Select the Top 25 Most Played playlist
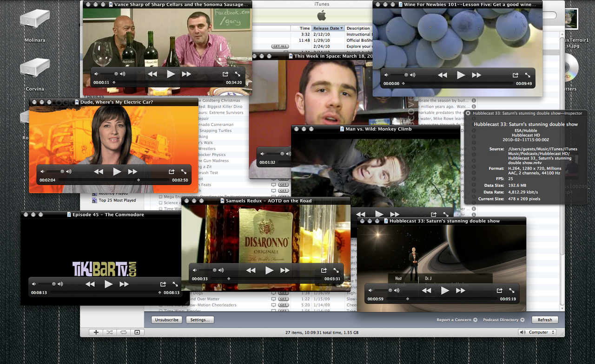The height and width of the screenshot is (364, 595). [117, 201]
